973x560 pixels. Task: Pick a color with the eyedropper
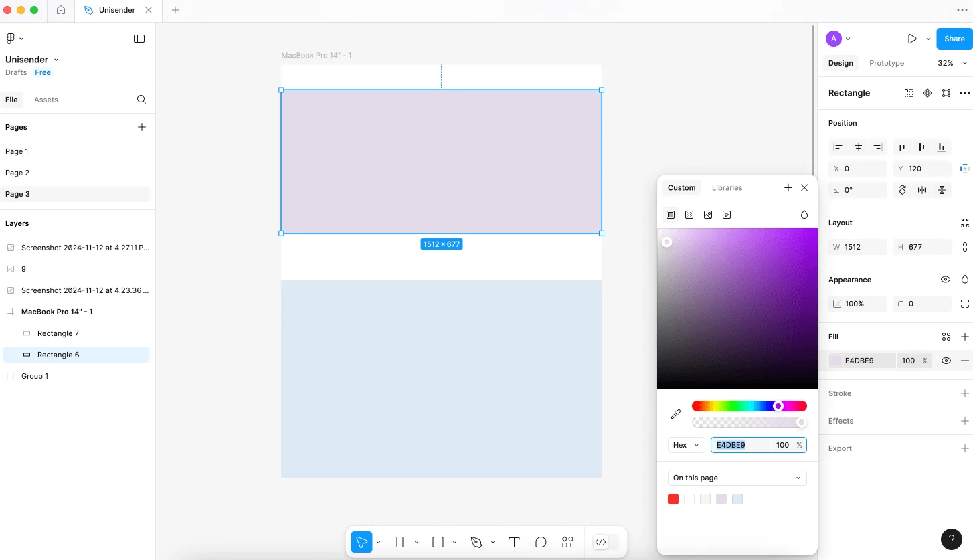coord(676,415)
